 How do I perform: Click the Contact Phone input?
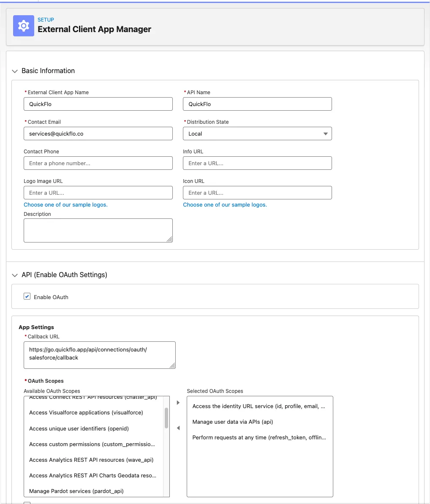pyautogui.click(x=98, y=163)
